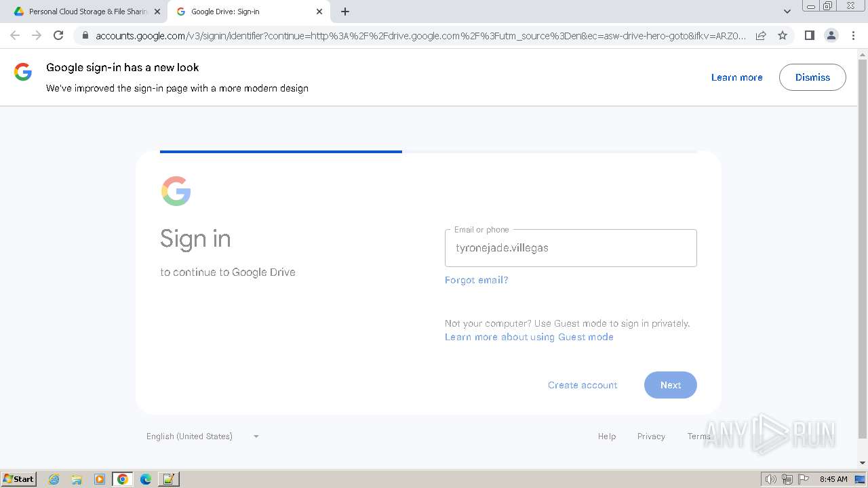The image size is (868, 488).
Task: Select Chrome in the taskbar
Action: tap(123, 479)
